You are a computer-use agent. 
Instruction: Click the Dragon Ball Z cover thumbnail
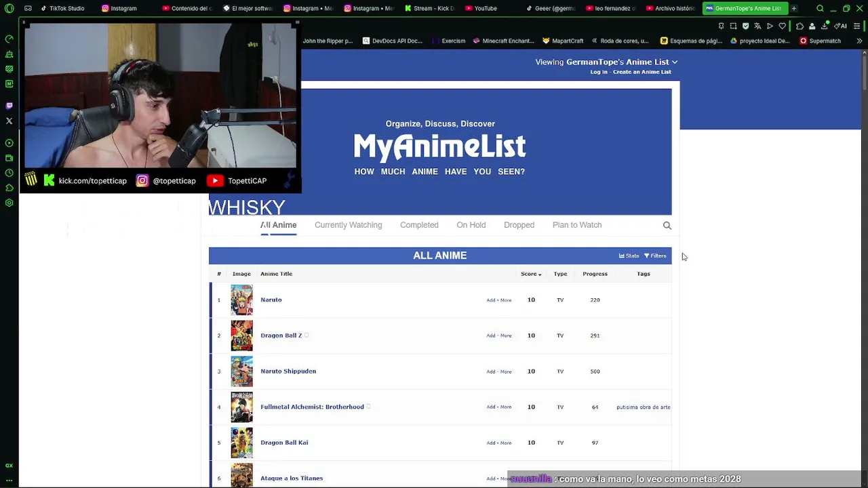241,335
